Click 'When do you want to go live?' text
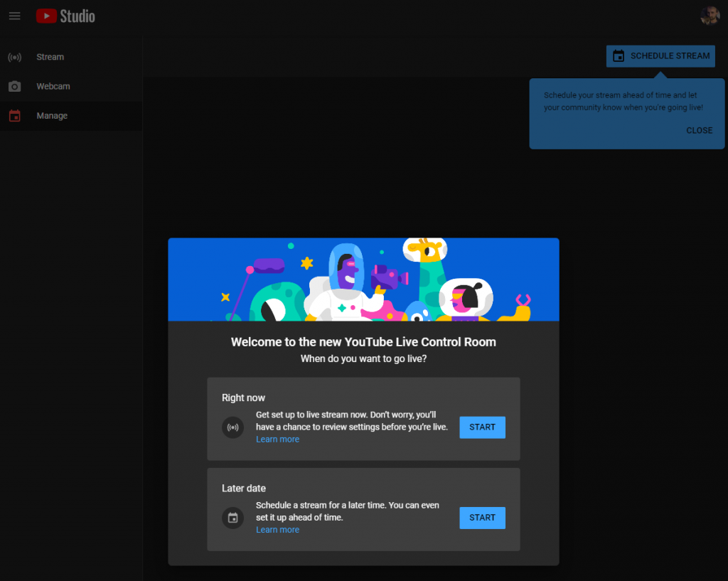This screenshot has height=581, width=728. pos(363,359)
